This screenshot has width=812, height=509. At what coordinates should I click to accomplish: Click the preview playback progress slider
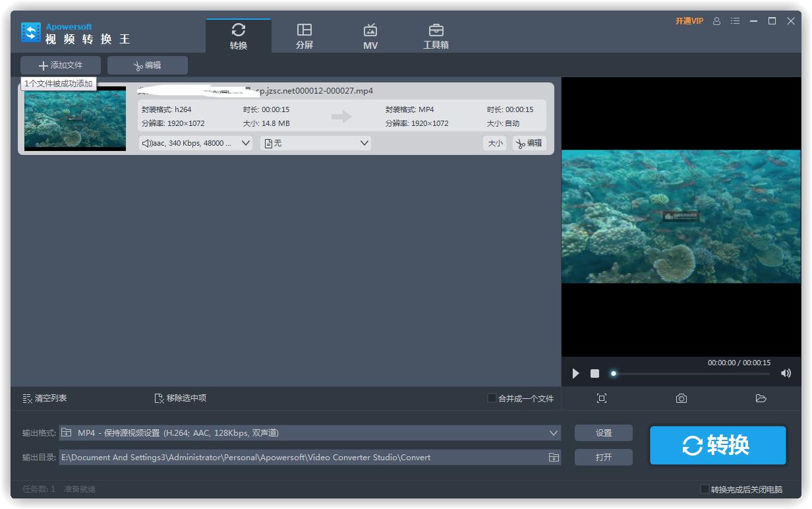(x=691, y=374)
